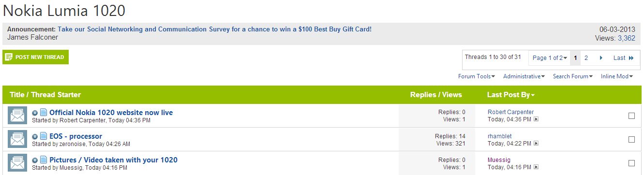Tick the Pictures / Video thread checkbox
The width and height of the screenshot is (644, 175).
click(631, 163)
